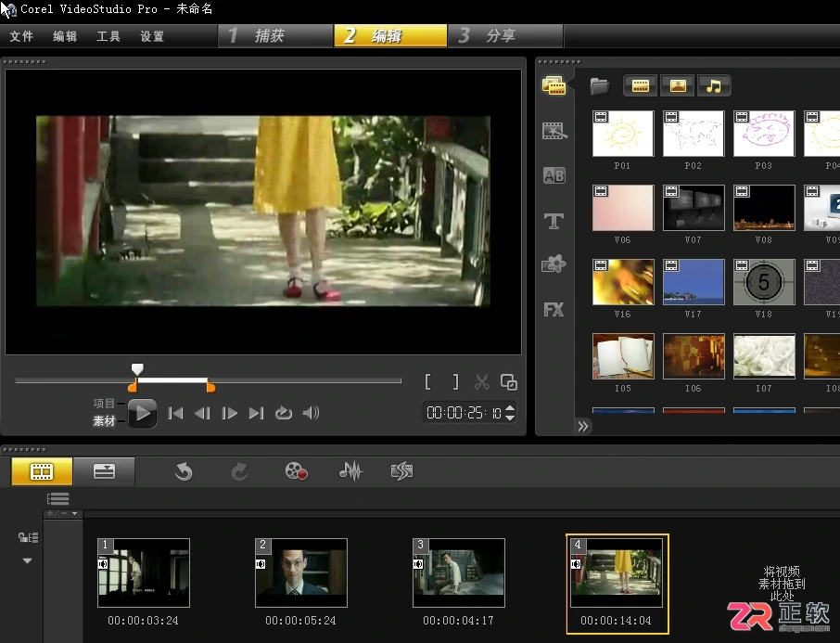The width and height of the screenshot is (840, 643).
Task: Toggle show audio files filter in library
Action: tap(714, 85)
